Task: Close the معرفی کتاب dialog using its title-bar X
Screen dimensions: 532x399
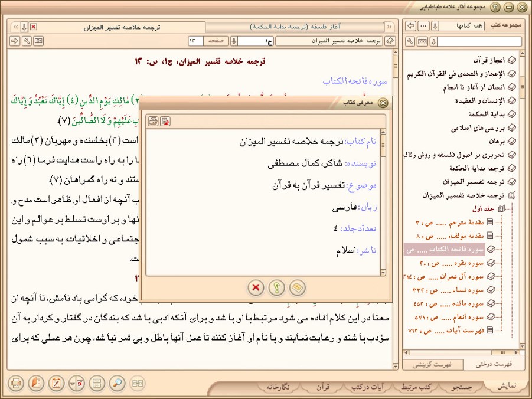Action: point(383,103)
